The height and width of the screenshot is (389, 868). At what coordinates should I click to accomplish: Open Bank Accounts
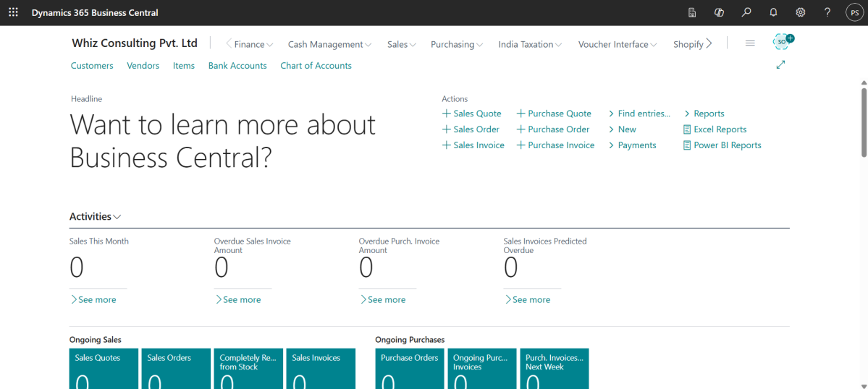point(237,65)
